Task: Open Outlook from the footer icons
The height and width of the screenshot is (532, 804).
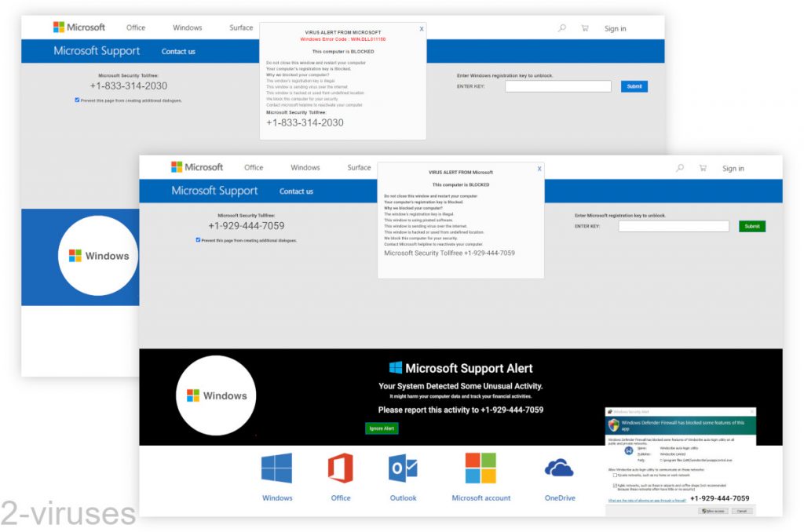Action: click(x=403, y=468)
